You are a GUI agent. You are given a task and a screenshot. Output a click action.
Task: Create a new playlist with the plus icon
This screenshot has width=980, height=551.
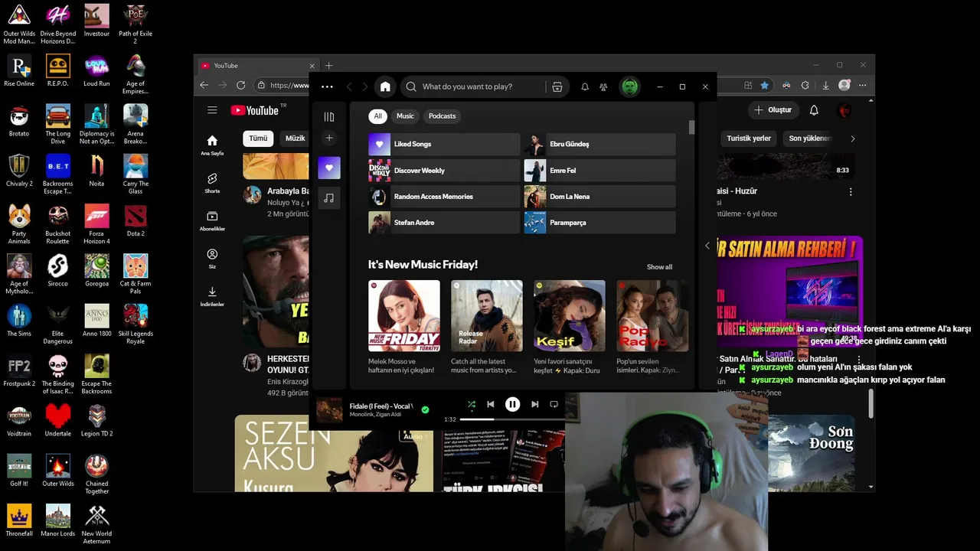pos(329,139)
